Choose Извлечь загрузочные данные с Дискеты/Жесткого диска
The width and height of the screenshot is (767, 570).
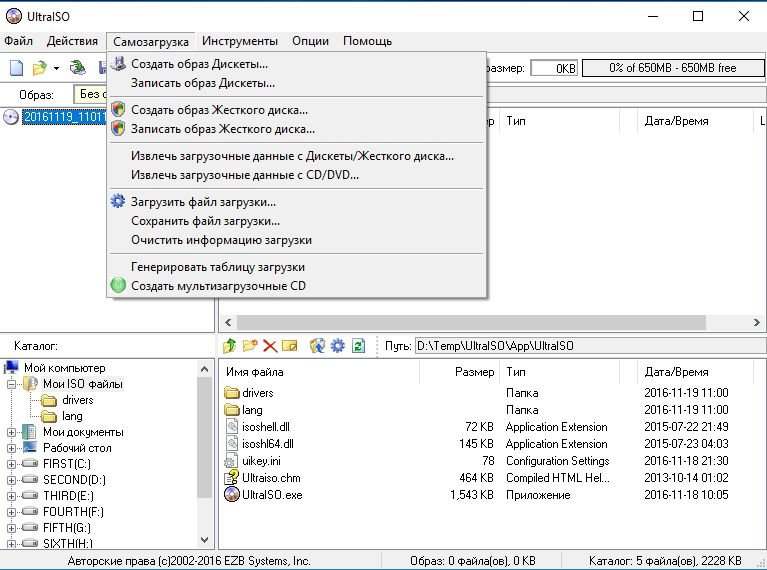pos(296,156)
